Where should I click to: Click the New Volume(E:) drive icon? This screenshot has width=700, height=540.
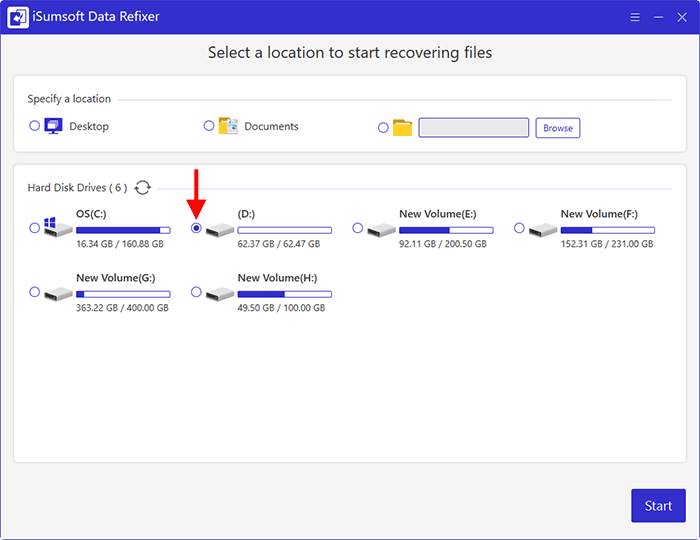pos(381,230)
